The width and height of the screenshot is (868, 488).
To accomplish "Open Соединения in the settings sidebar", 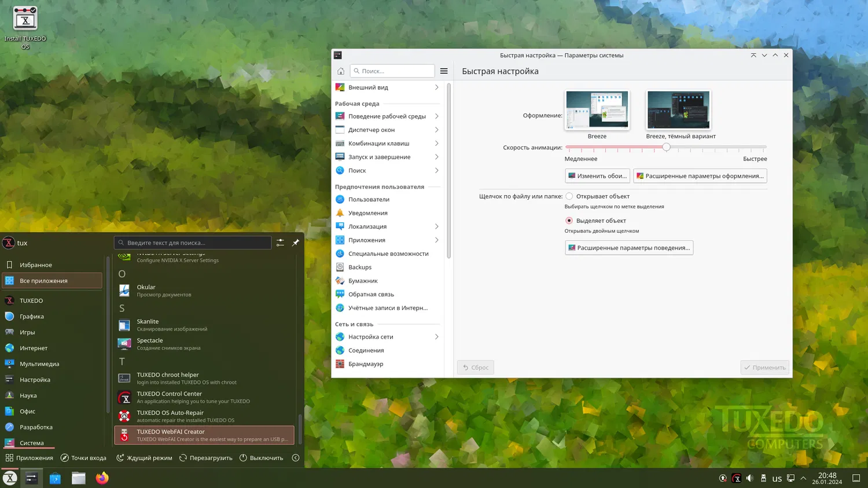I will (x=387, y=350).
